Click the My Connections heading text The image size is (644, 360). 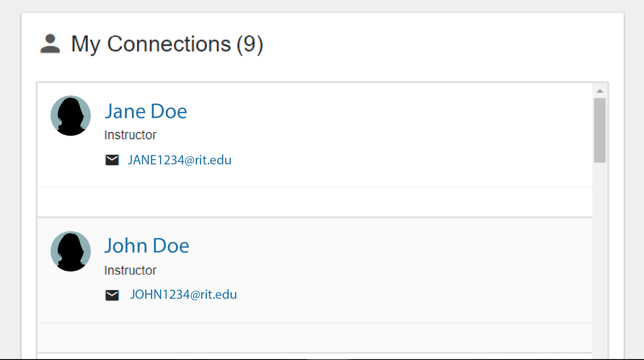pyautogui.click(x=151, y=44)
